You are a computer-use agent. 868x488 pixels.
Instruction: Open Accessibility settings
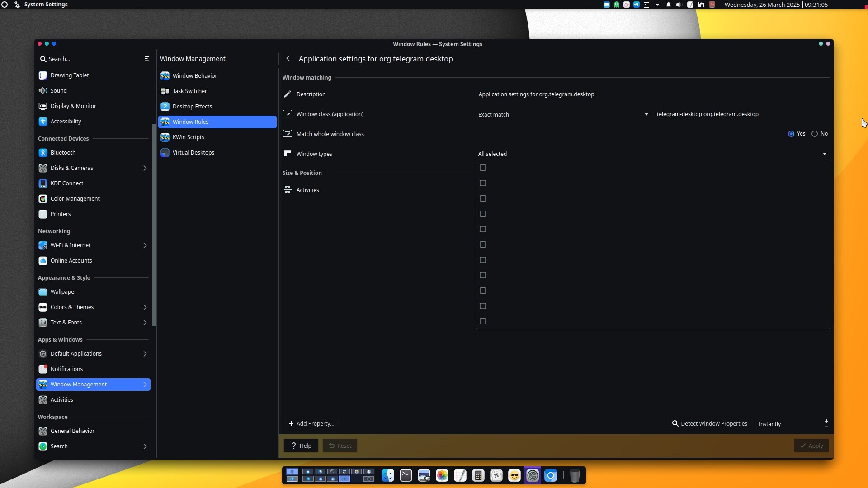(x=93, y=121)
